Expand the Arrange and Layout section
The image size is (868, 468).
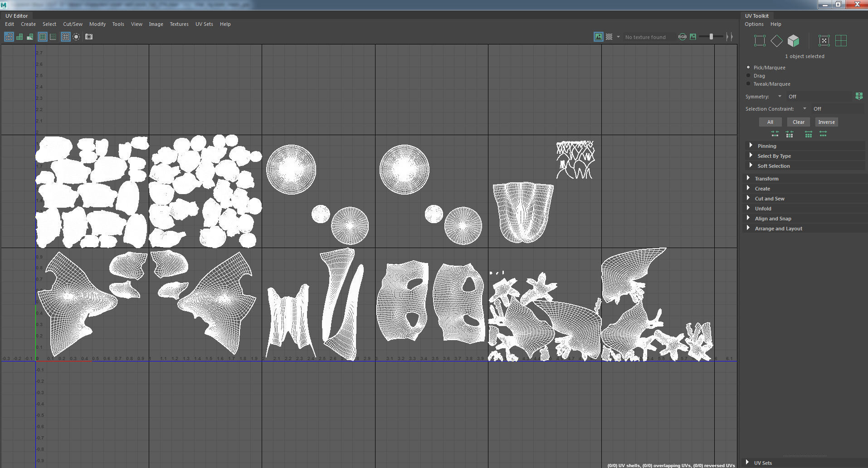click(805, 228)
